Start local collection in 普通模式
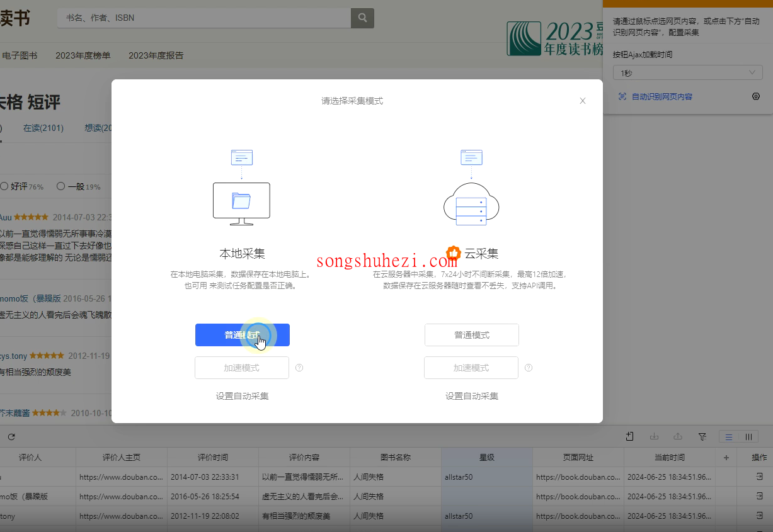The height and width of the screenshot is (532, 773). point(243,335)
